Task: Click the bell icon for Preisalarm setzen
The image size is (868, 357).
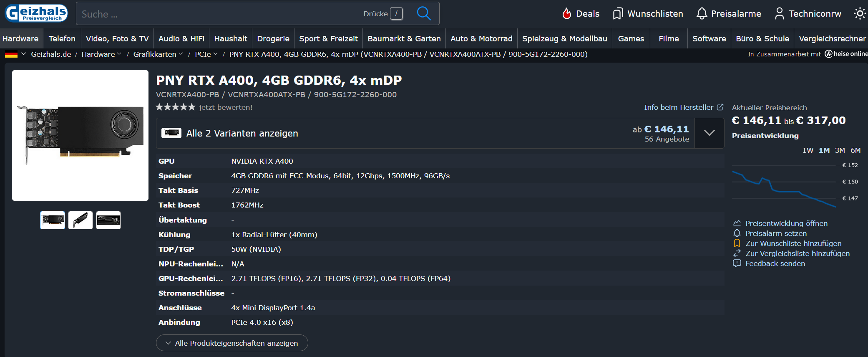Action: pyautogui.click(x=737, y=233)
